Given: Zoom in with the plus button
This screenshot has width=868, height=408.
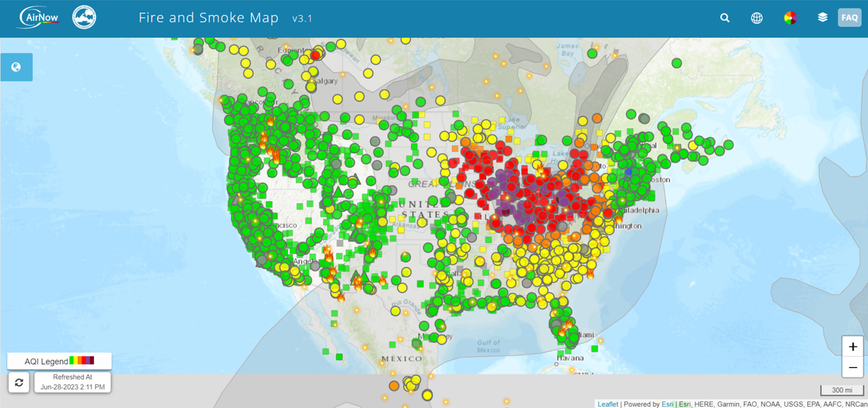Looking at the screenshot, I should [x=852, y=347].
